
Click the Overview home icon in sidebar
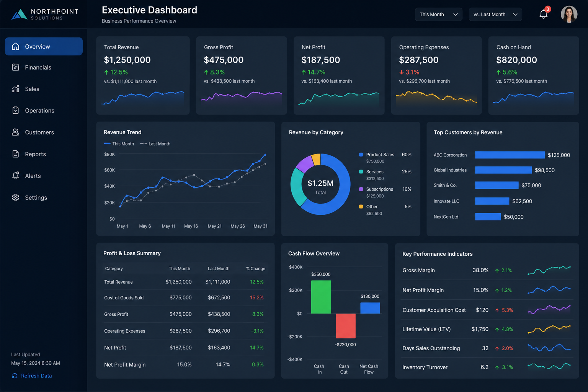16,46
